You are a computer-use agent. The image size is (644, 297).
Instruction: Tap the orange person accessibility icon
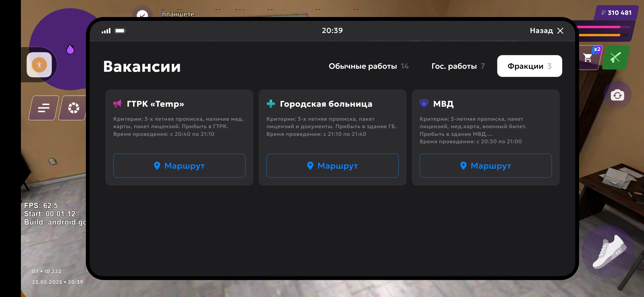39,65
